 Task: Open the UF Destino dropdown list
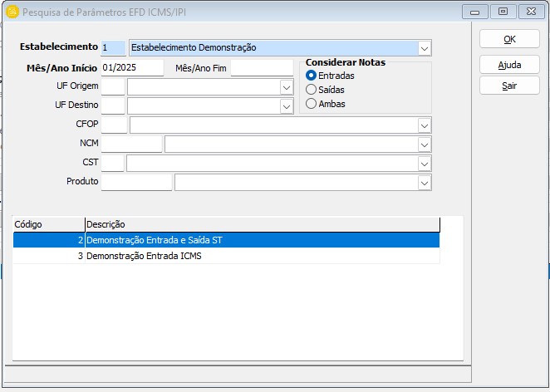287,105
